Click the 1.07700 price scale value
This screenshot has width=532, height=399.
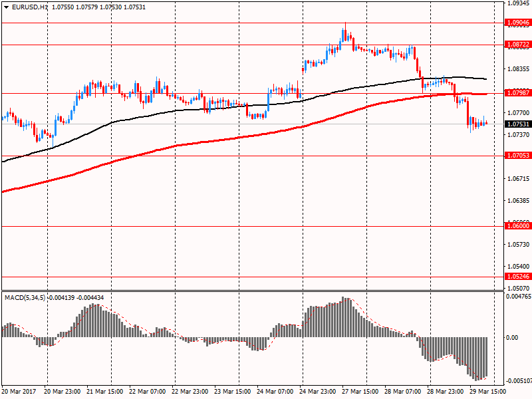[518, 112]
